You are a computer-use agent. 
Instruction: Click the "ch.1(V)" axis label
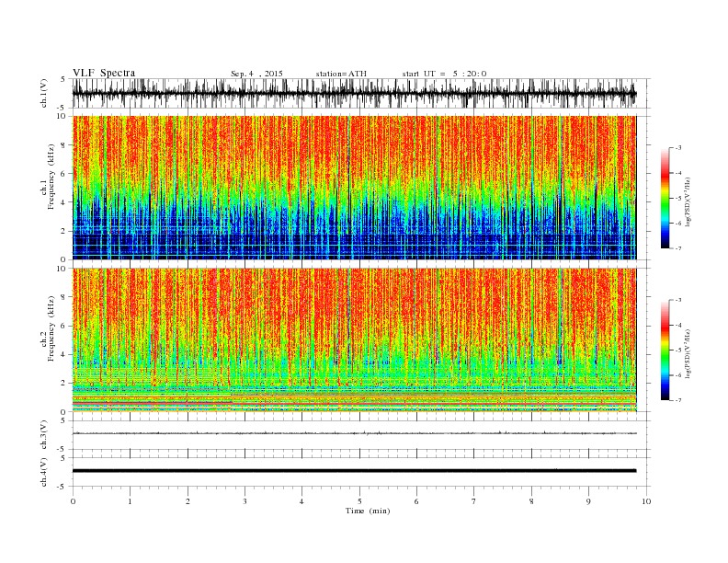(44, 94)
